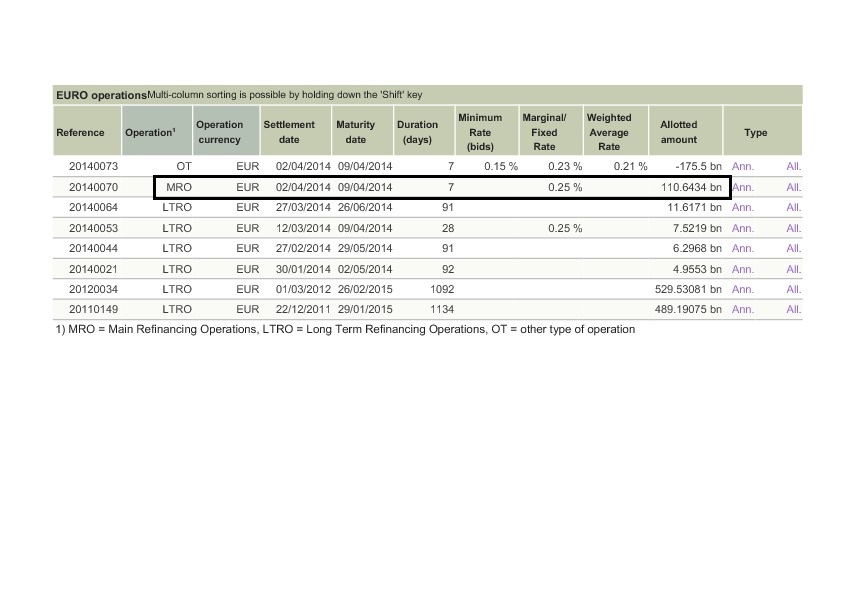Open Ann. link for reference 20140064
This screenshot has height=595, width=842.
743,207
